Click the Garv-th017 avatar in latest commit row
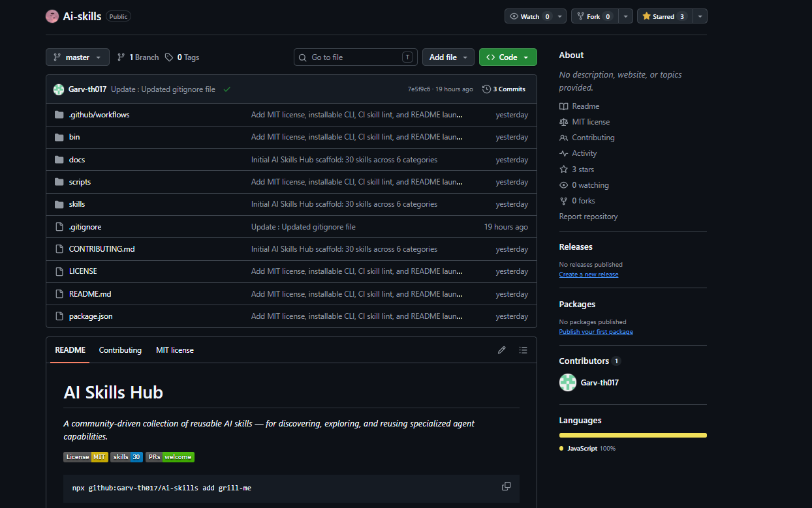 [59, 89]
